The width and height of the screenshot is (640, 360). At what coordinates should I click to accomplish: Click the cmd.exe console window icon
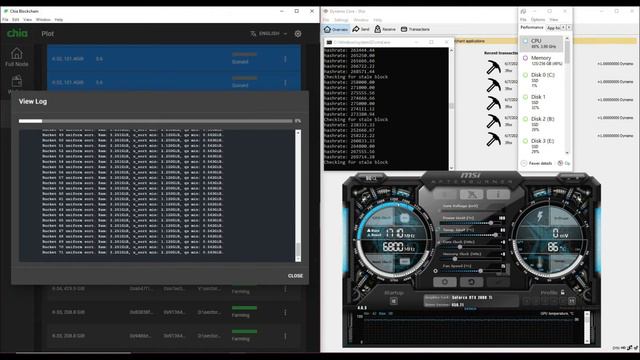(x=329, y=42)
